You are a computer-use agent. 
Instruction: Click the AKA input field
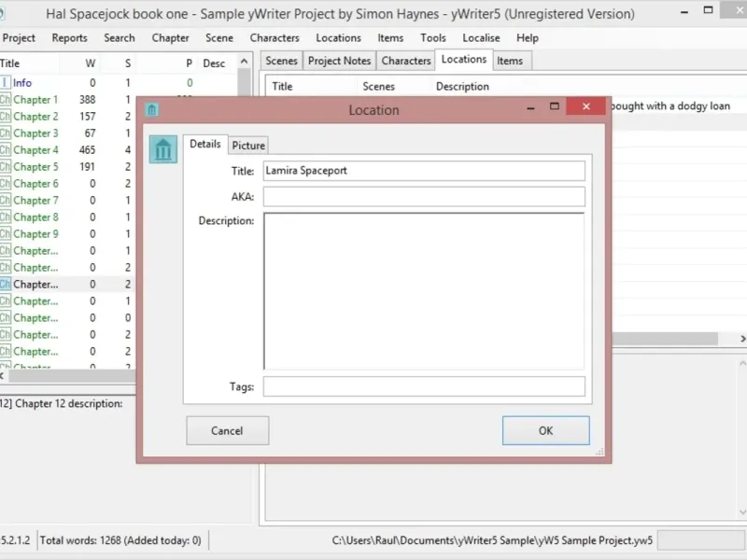point(424,197)
